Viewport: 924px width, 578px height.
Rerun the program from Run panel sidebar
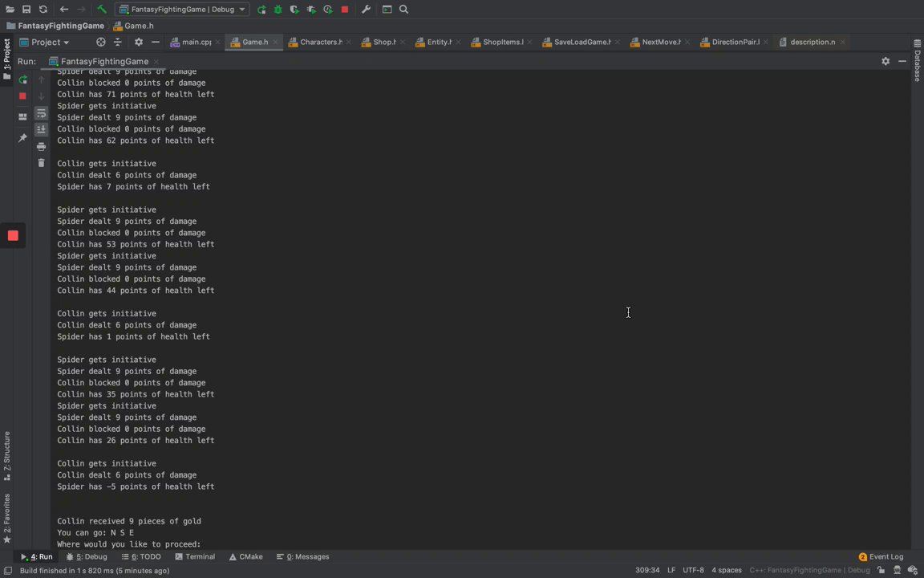(22, 79)
